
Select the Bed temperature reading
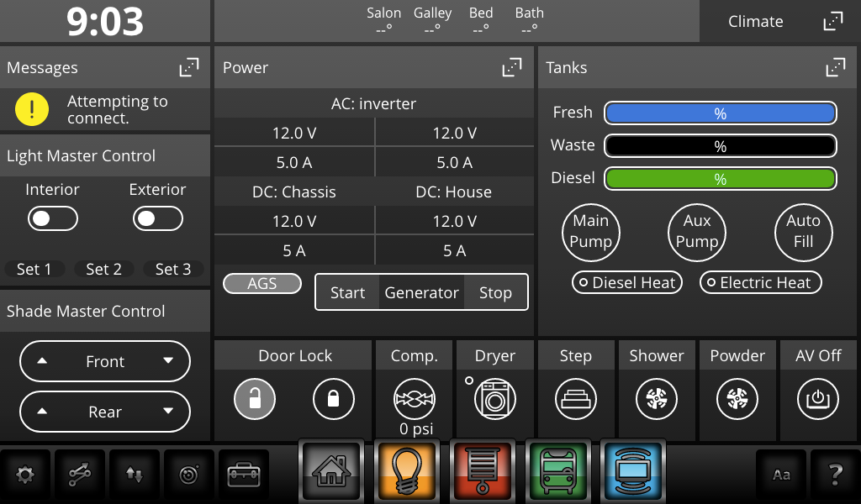[481, 20]
